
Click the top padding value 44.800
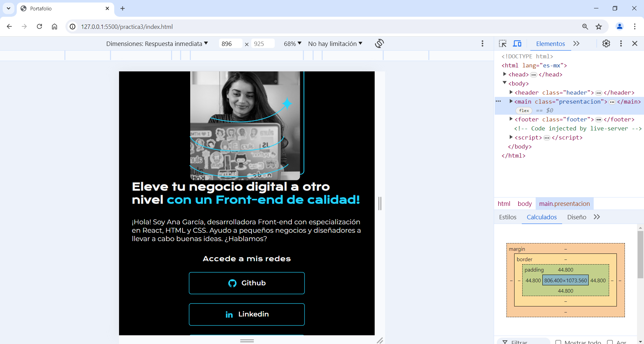pyautogui.click(x=566, y=270)
